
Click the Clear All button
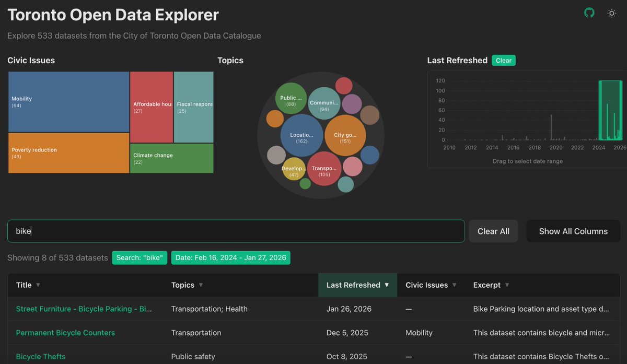point(493,231)
